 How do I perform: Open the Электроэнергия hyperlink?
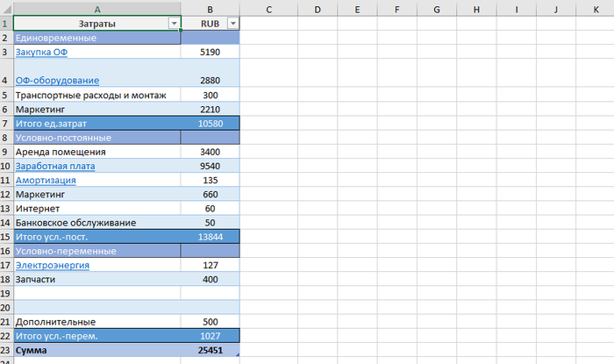click(x=53, y=265)
